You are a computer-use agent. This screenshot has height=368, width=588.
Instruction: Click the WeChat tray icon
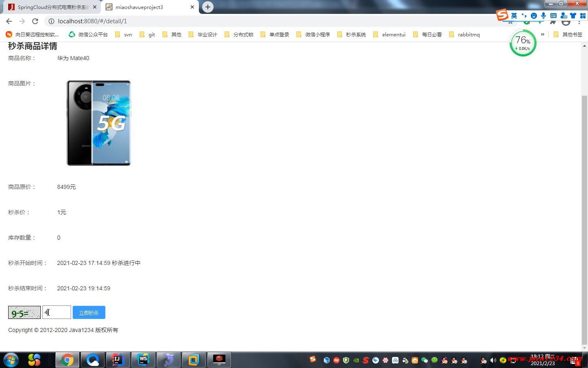[425, 360]
